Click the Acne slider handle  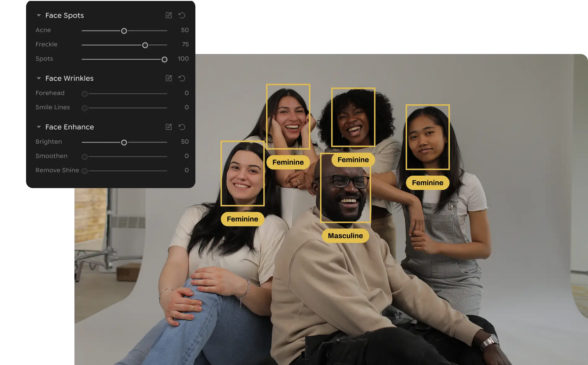click(x=124, y=31)
